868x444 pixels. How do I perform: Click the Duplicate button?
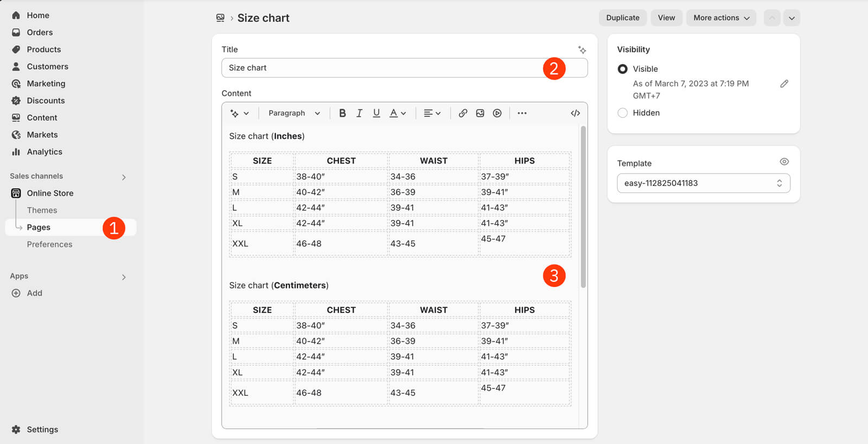click(622, 18)
